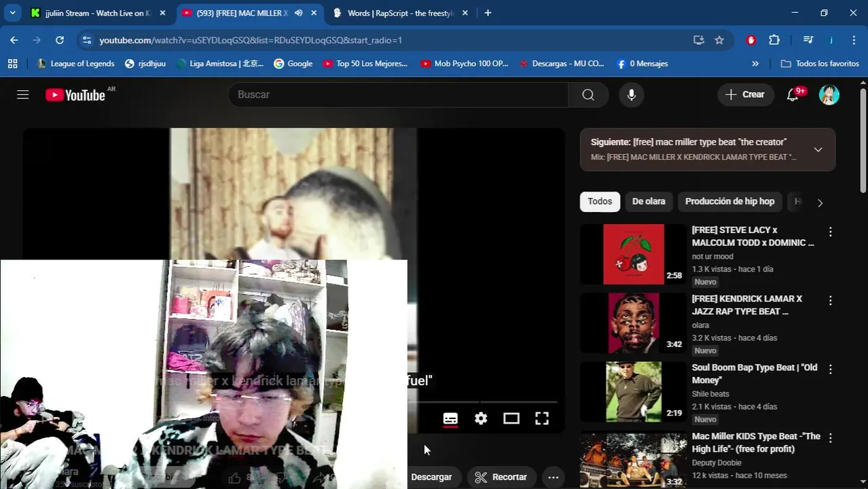Click the Crear button
Viewport: 868px width, 489px height.
click(745, 94)
